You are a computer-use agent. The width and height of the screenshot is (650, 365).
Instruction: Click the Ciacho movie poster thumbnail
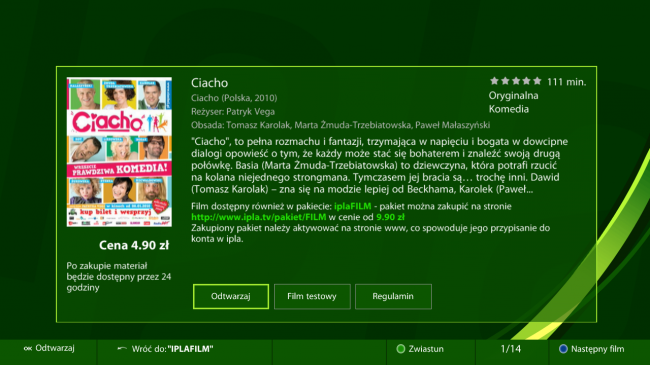pyautogui.click(x=119, y=152)
